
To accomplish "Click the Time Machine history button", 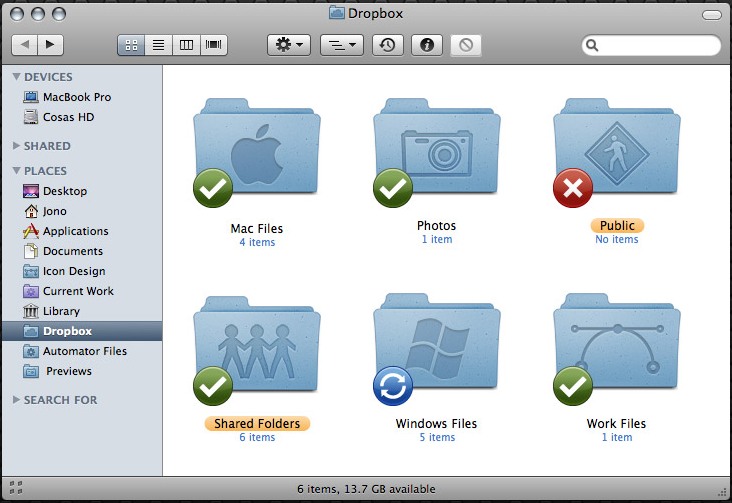I will (x=387, y=45).
